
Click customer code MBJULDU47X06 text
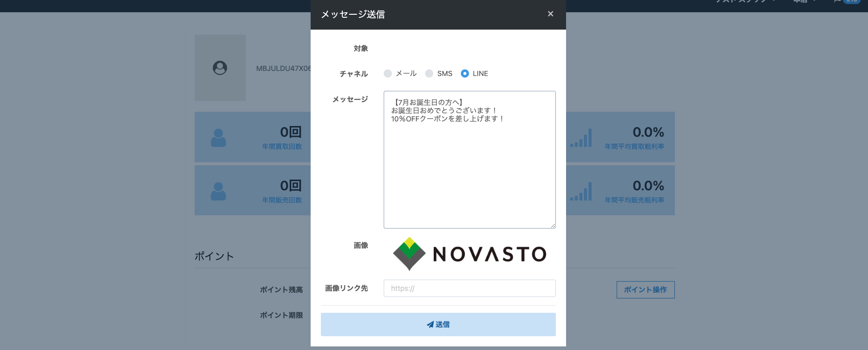pyautogui.click(x=284, y=68)
